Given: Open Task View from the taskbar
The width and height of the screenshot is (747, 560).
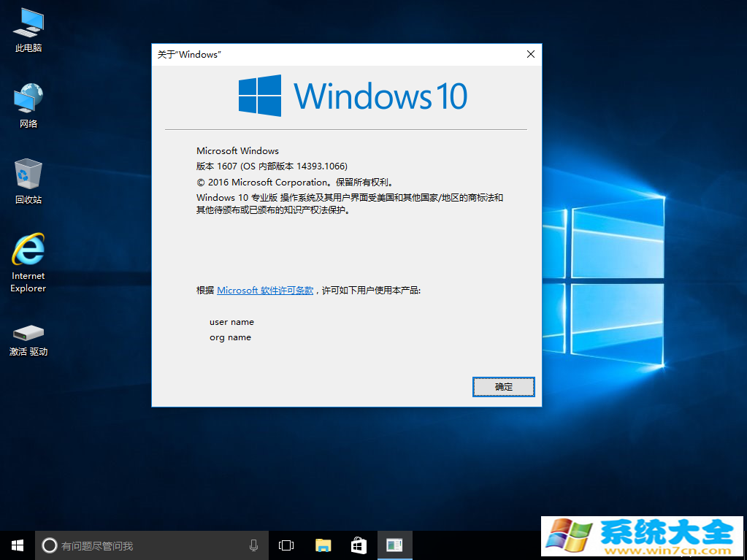Looking at the screenshot, I should pos(286,545).
